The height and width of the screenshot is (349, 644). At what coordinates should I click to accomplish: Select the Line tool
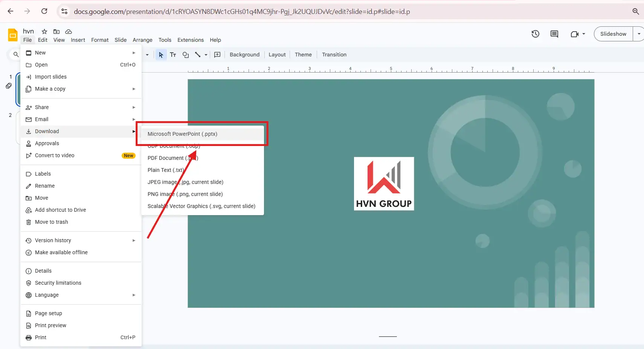(x=198, y=55)
